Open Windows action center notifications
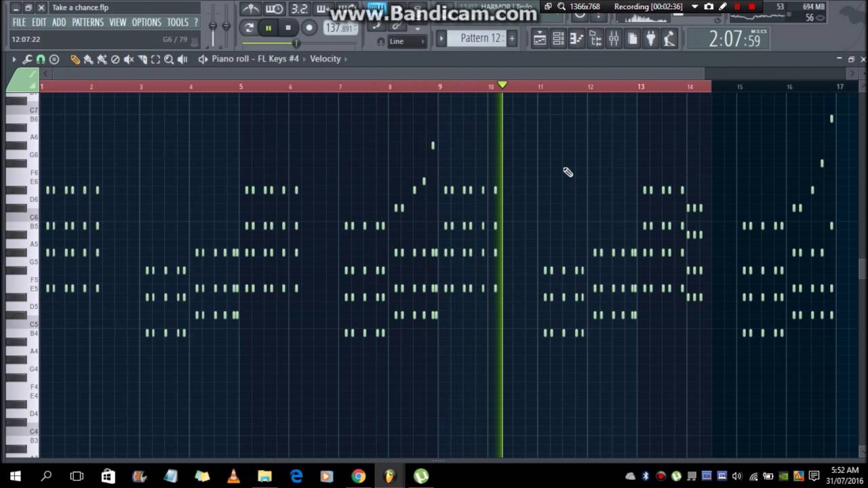Viewport: 868px width, 488px height. tap(814, 476)
